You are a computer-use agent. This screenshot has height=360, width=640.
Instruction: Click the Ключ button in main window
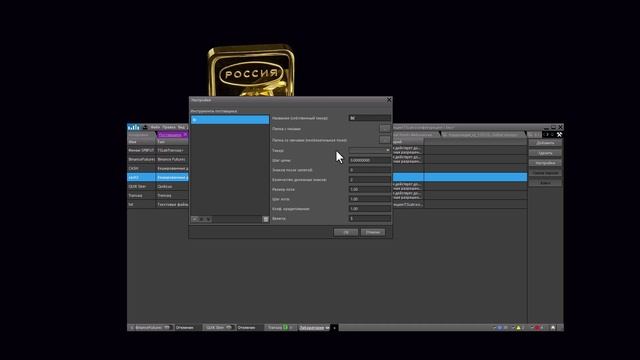coord(545,183)
